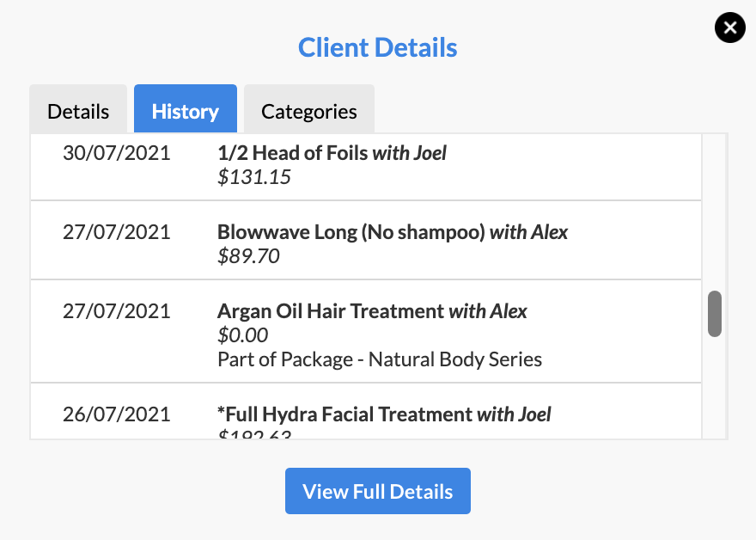Close the Client Details dialog
The height and width of the screenshot is (540, 756).
pyautogui.click(x=730, y=28)
